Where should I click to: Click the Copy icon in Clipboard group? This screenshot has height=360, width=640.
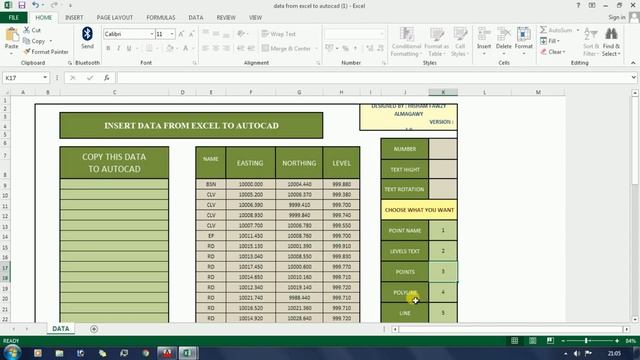pos(27,41)
